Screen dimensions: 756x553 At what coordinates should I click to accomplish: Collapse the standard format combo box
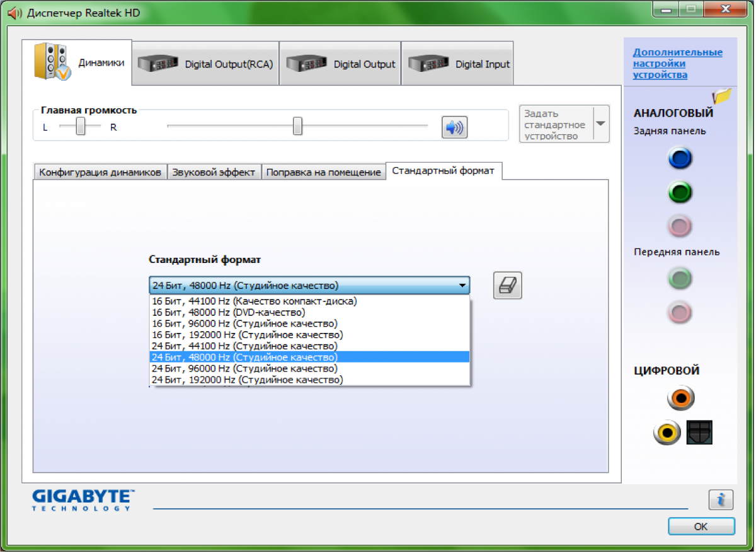[463, 286]
